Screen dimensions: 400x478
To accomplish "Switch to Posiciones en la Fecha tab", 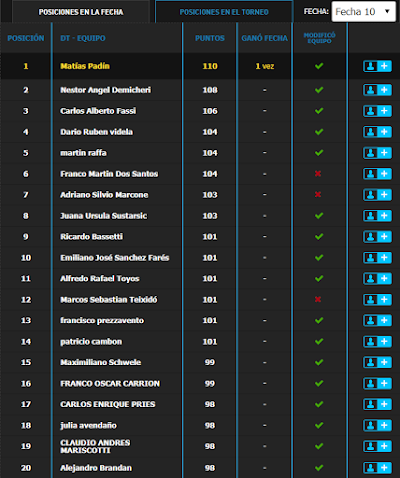I will [x=81, y=12].
